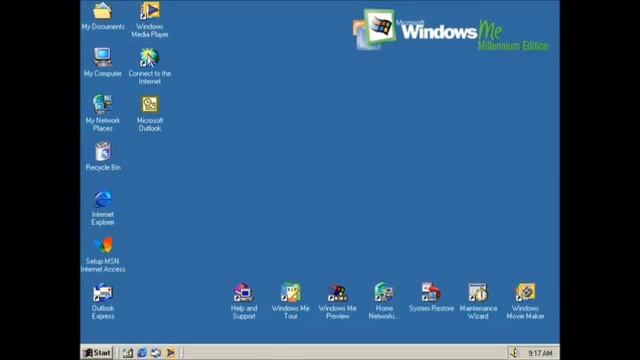Launch Media Player from quick launch
The height and width of the screenshot is (360, 640).
click(x=170, y=353)
